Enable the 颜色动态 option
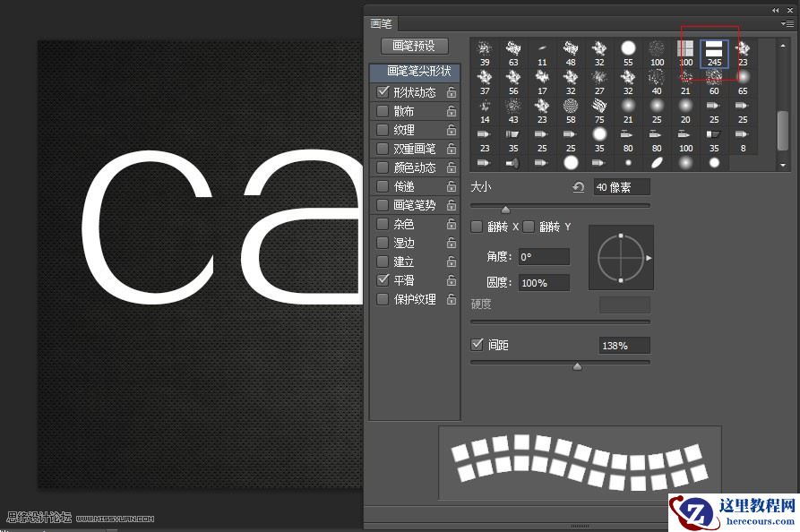 (383, 167)
